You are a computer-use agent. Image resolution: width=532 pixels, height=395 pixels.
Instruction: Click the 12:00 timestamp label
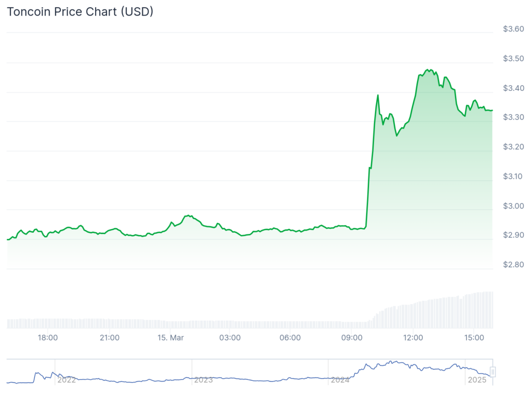pos(413,337)
